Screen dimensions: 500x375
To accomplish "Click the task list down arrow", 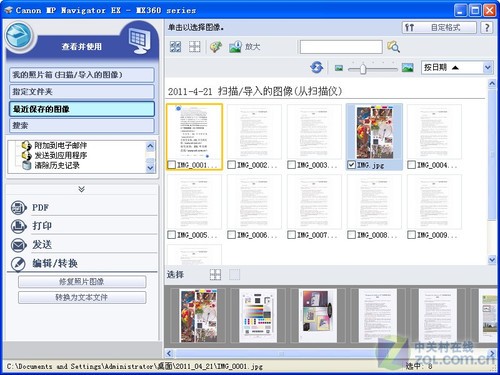I will point(150,168).
